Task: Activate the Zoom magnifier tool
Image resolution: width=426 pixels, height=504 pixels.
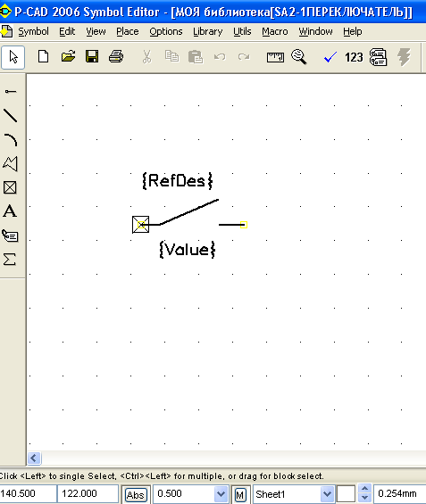Action: 299,57
